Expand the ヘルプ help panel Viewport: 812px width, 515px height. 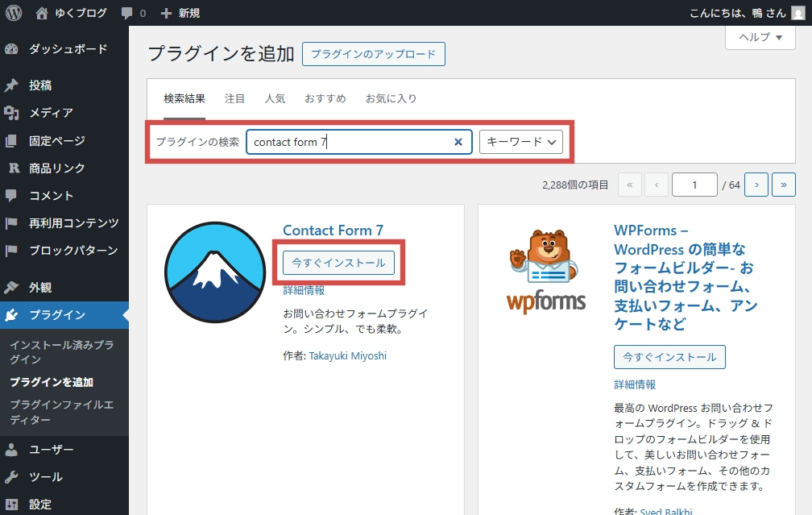760,37
